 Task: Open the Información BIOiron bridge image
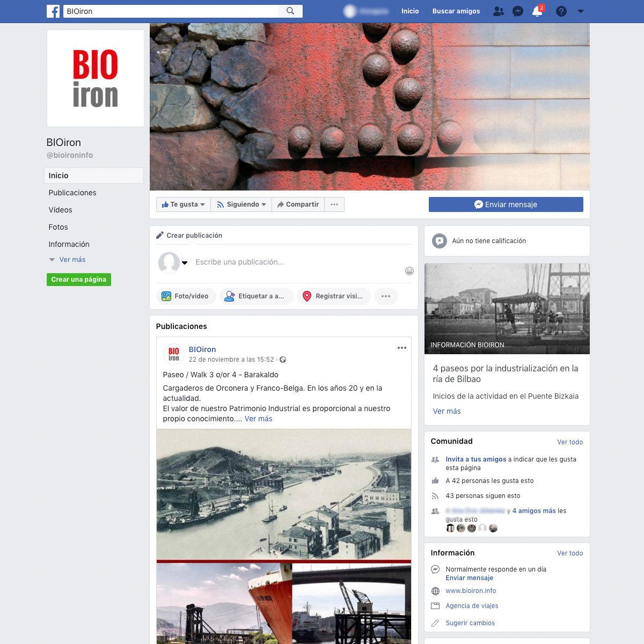coord(507,309)
